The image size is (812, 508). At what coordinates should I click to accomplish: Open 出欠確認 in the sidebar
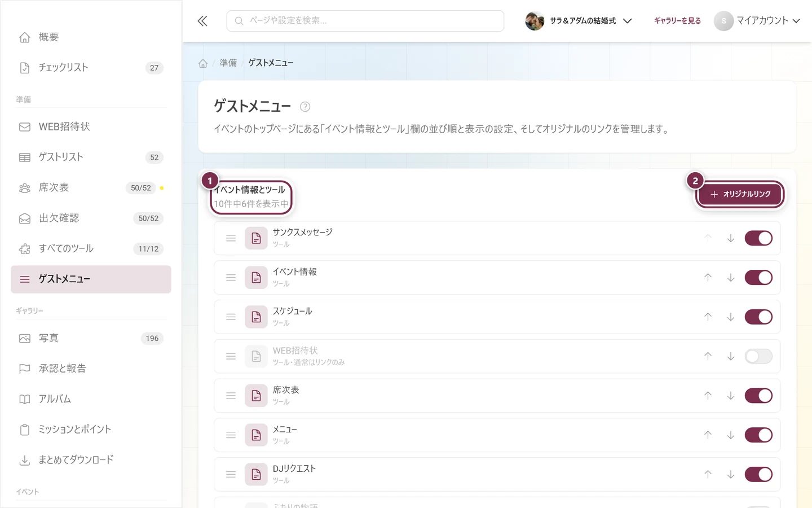(x=91, y=218)
